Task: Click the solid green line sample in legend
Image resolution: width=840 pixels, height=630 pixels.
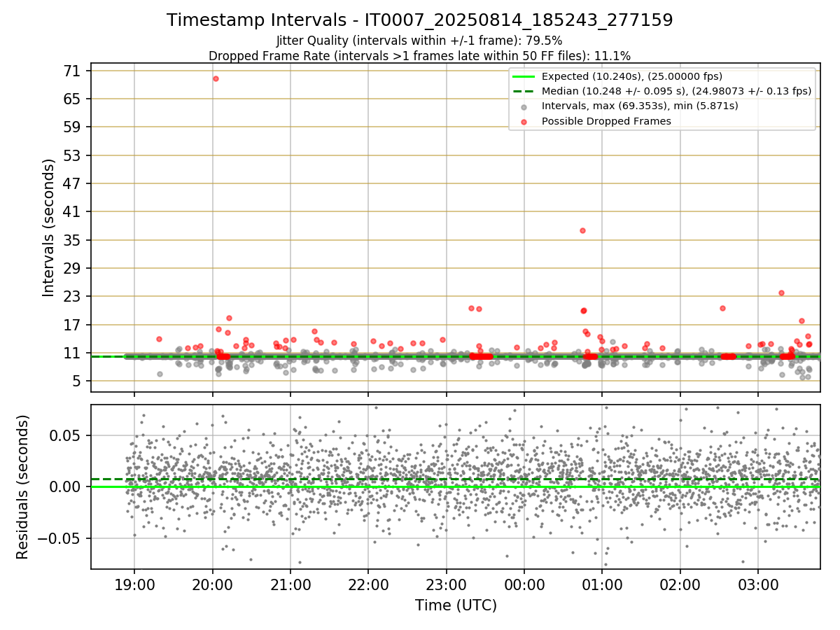Action: click(524, 76)
